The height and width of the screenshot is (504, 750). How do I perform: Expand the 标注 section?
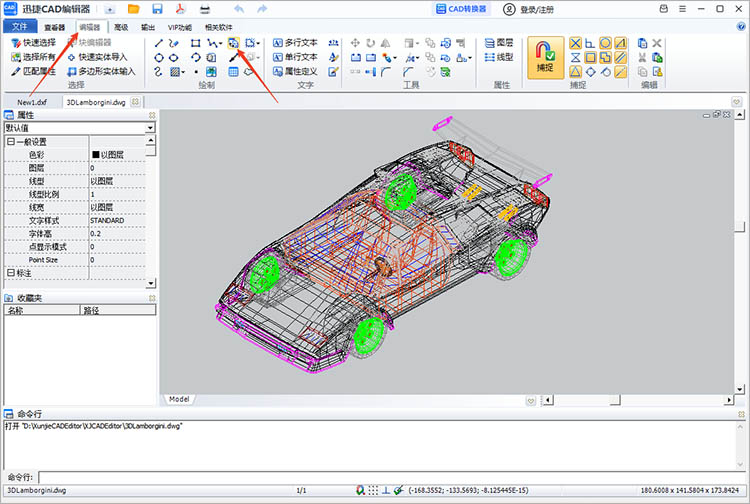[11, 273]
